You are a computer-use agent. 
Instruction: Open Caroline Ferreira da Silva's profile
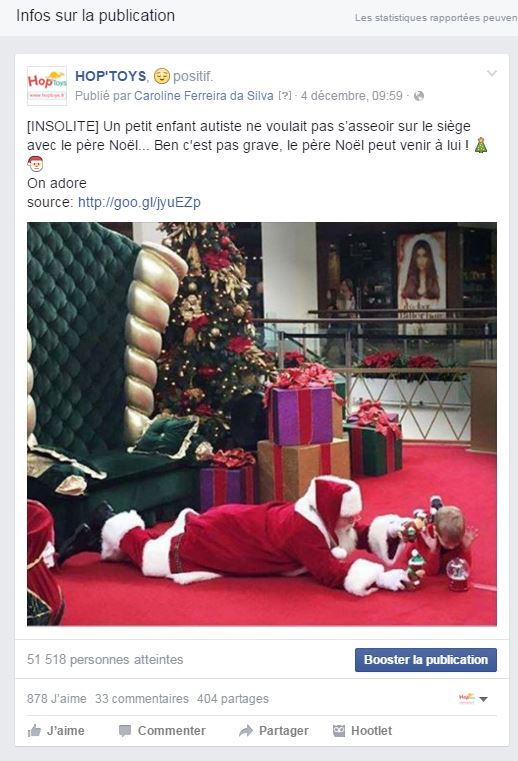tap(204, 96)
